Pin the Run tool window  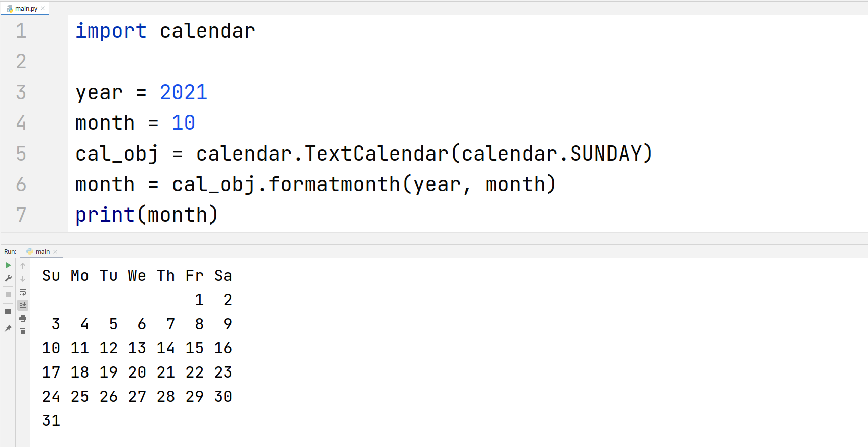8,329
